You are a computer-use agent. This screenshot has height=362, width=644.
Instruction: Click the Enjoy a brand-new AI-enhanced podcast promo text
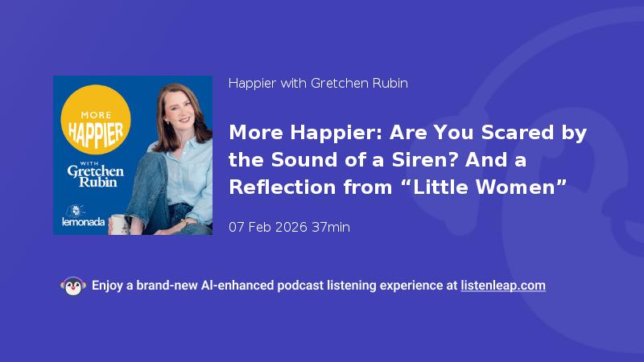click(275, 286)
